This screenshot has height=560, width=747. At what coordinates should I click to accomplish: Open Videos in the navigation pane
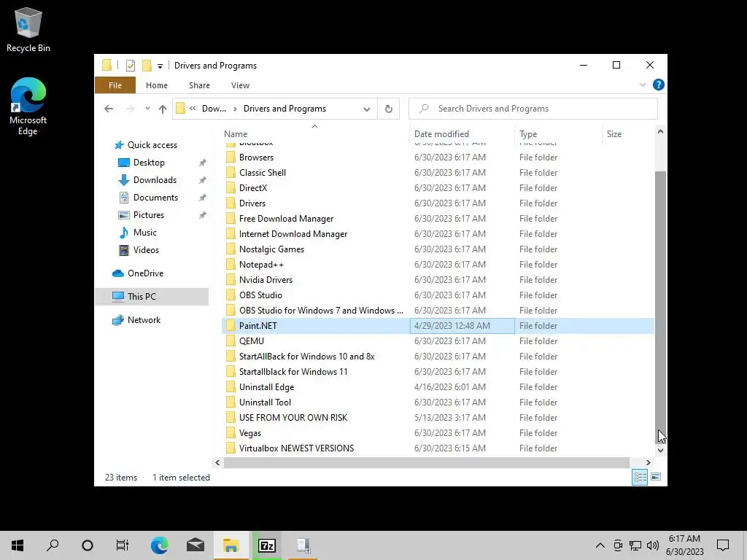tap(146, 250)
